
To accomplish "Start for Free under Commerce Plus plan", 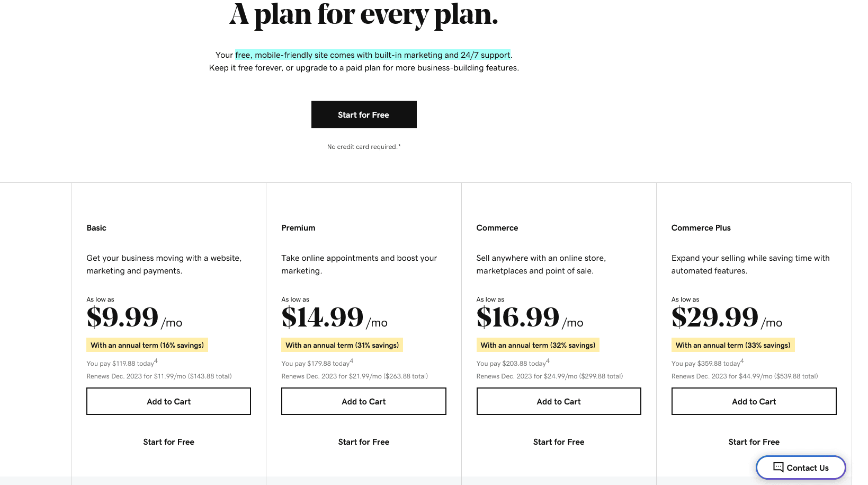I will (x=754, y=442).
